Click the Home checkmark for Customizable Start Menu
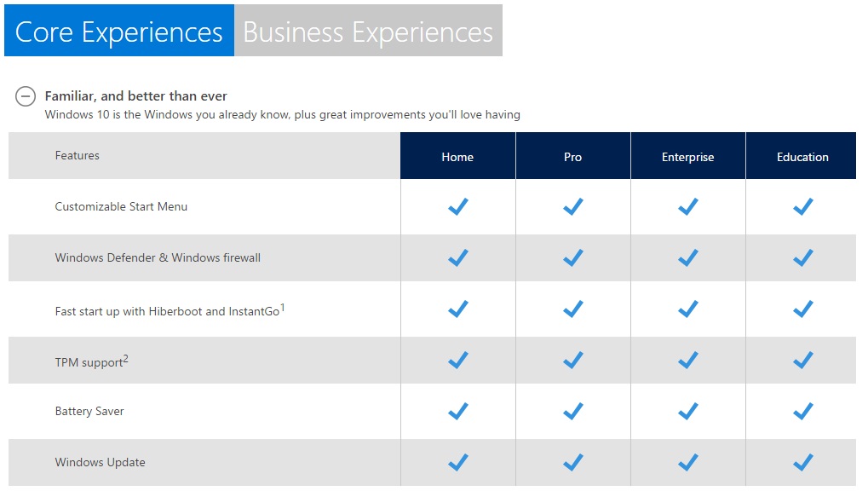Screen dimensions: 868x491 457,206
